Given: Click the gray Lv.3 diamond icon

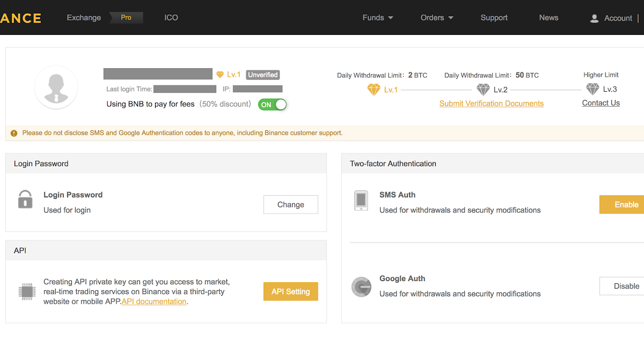Looking at the screenshot, I should (x=592, y=89).
